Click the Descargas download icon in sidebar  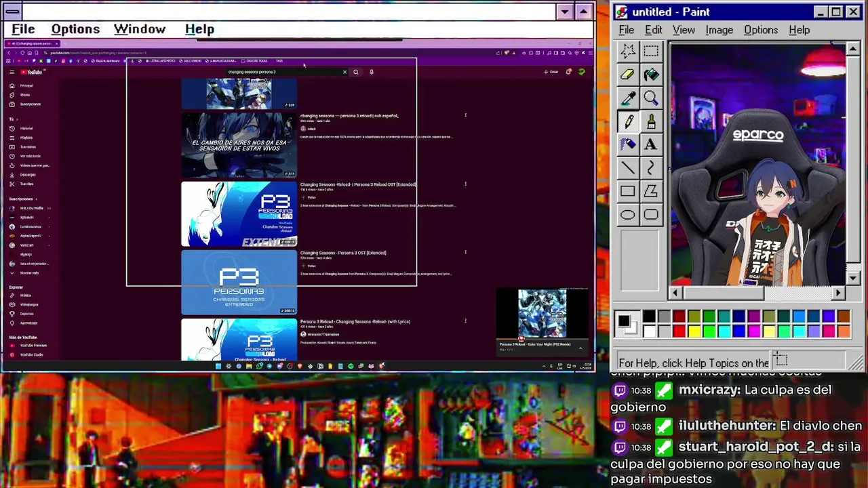click(12, 174)
